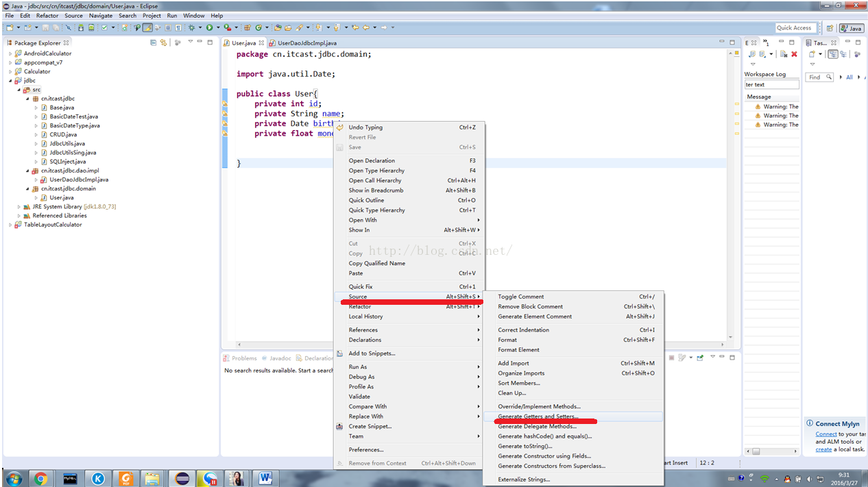Open the New wizard dropdown arrow
Screen dimensions: 868x487
pyautogui.click(x=18, y=27)
